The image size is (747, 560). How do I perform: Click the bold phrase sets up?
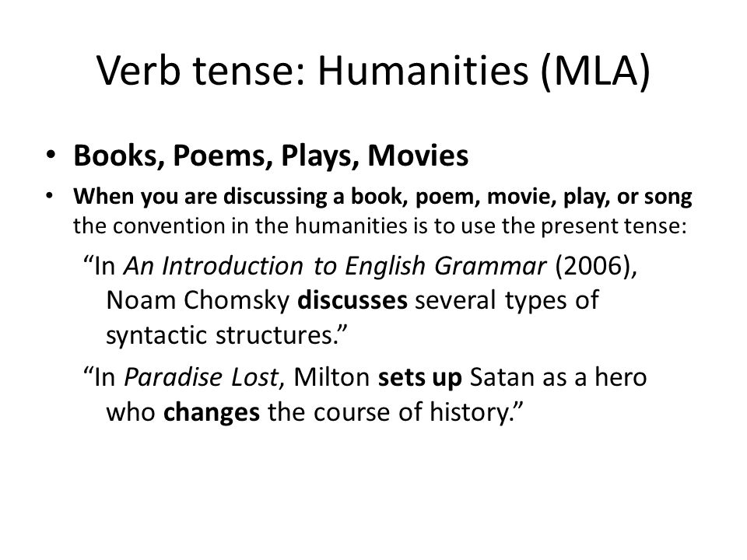(x=419, y=378)
